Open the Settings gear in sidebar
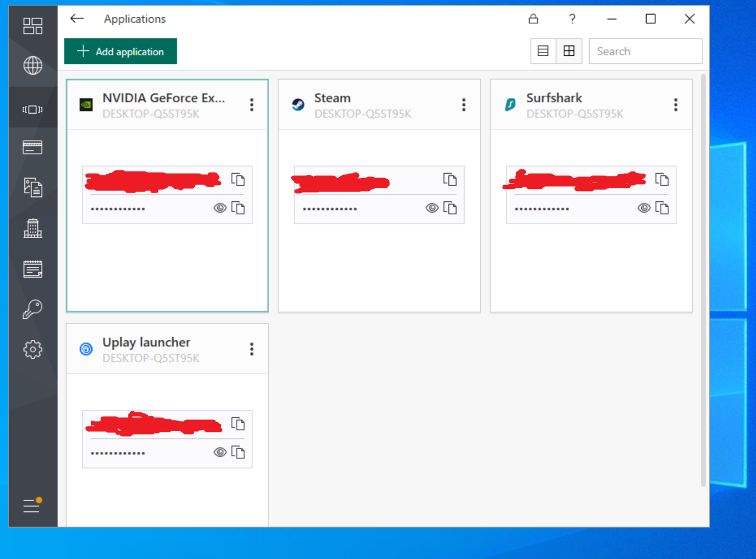 point(32,350)
